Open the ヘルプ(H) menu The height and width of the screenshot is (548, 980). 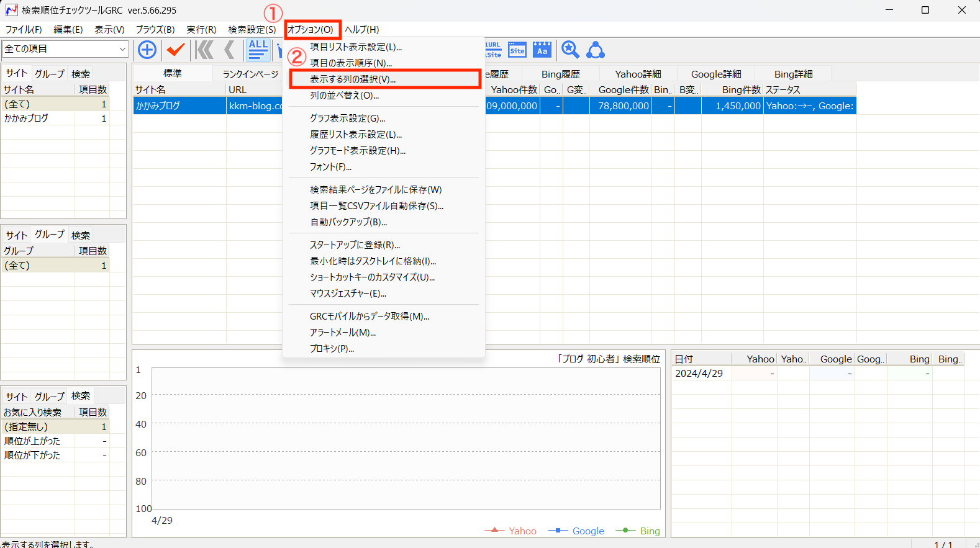[362, 29]
